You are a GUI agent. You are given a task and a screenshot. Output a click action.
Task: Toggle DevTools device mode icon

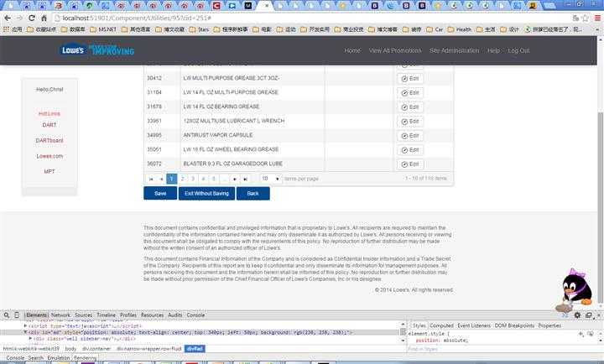coord(17,315)
